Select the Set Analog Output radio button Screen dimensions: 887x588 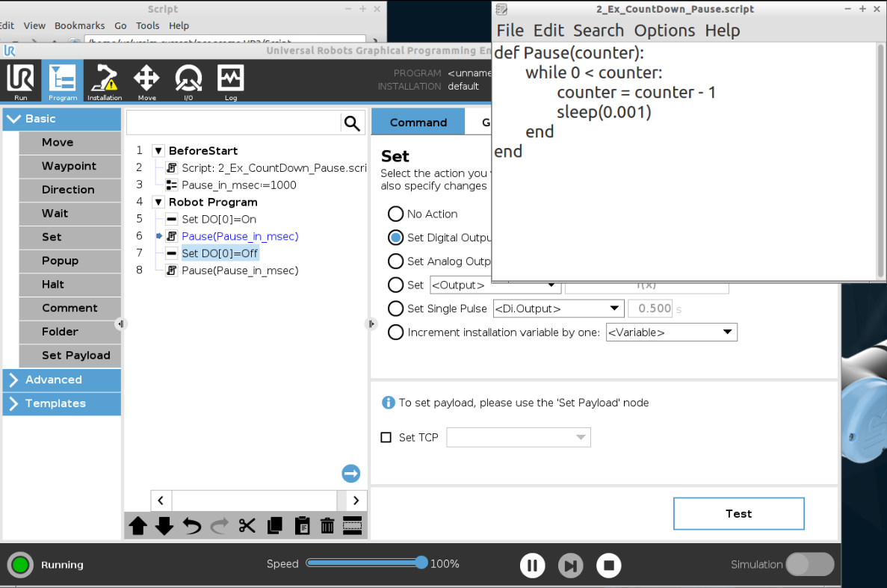[395, 261]
